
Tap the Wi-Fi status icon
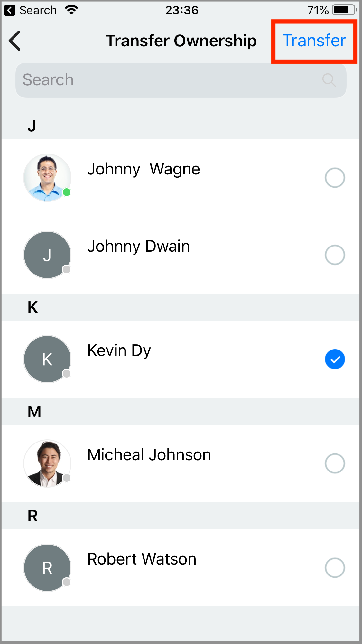71,10
